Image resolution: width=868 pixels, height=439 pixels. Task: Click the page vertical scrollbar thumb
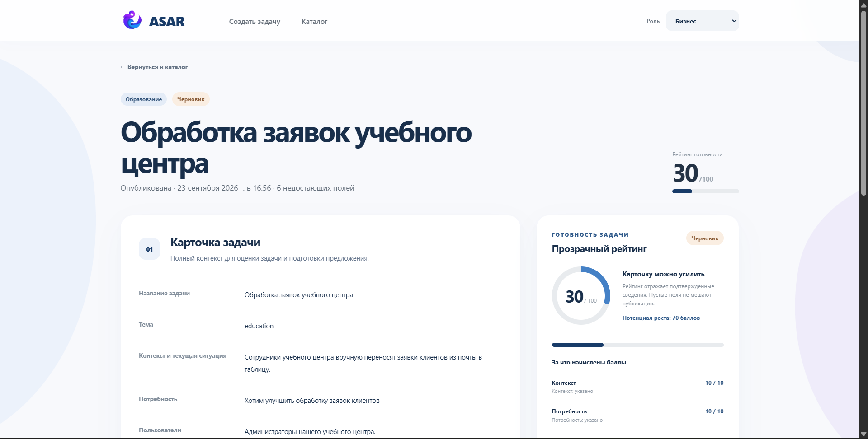click(863, 103)
